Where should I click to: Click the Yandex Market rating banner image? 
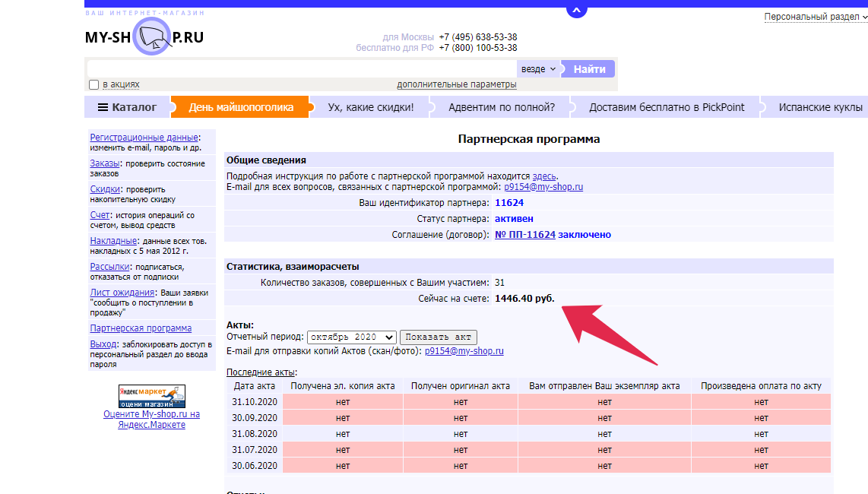point(152,396)
